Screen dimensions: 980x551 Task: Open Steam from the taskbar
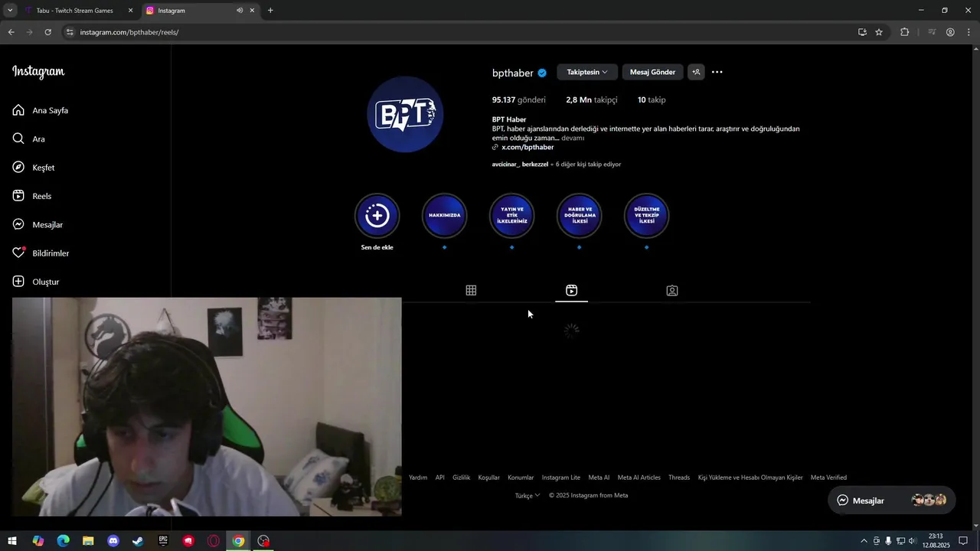pyautogui.click(x=138, y=541)
